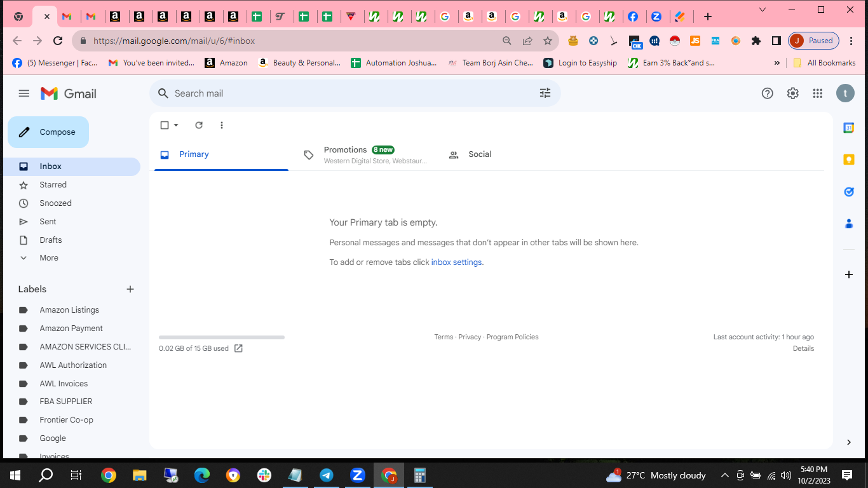
Task: Open the select dropdown arrow beside the checkbox
Action: (x=176, y=125)
